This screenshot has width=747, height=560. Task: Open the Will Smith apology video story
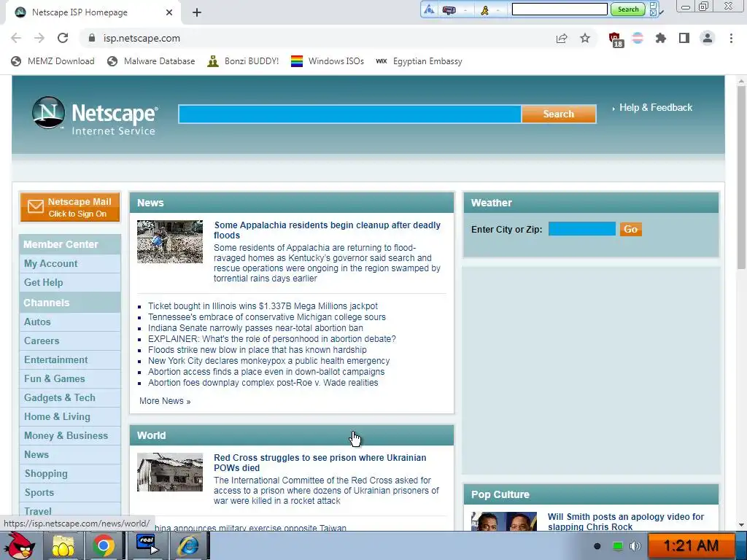[x=625, y=521]
